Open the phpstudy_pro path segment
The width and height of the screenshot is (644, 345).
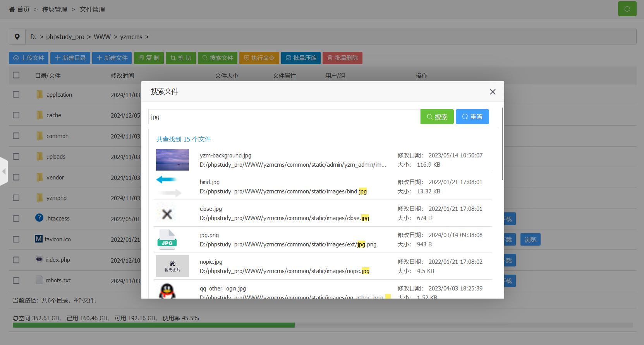coord(65,37)
